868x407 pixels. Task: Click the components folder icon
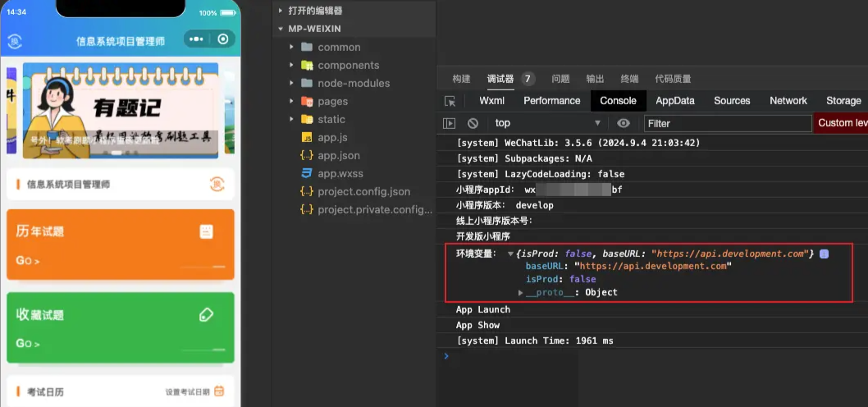coord(307,66)
